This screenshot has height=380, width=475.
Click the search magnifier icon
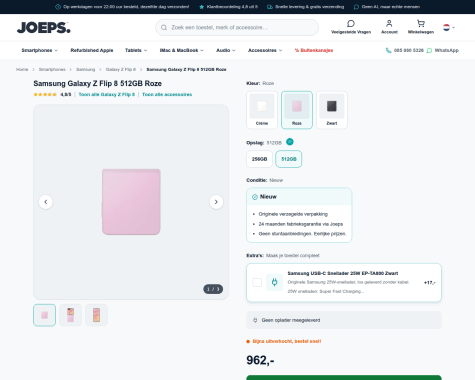click(x=164, y=27)
